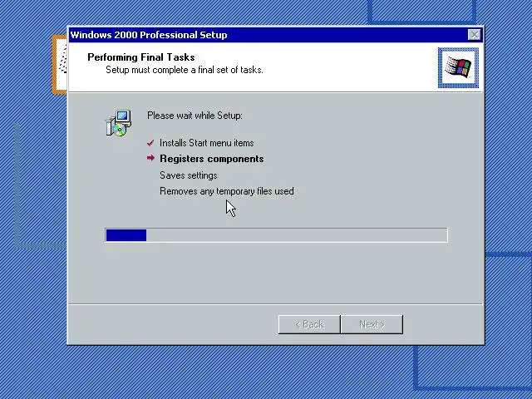Click "Removes any temporary files used" line

227,191
